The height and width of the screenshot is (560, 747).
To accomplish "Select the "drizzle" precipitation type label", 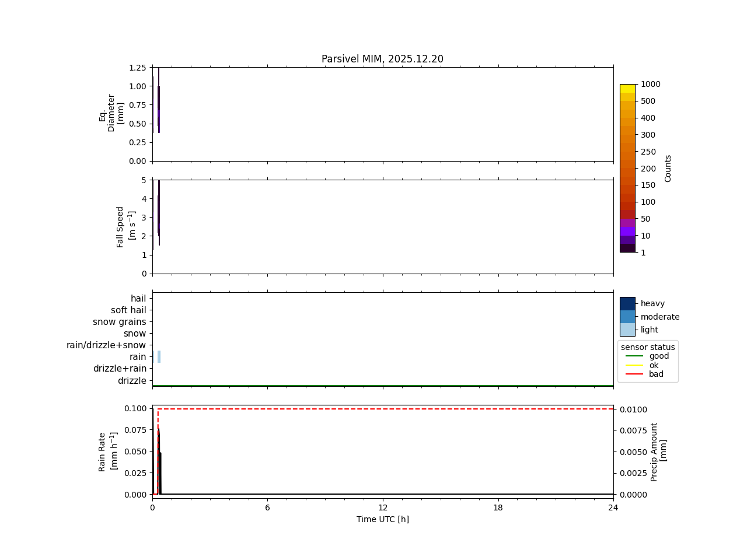I will [x=132, y=381].
